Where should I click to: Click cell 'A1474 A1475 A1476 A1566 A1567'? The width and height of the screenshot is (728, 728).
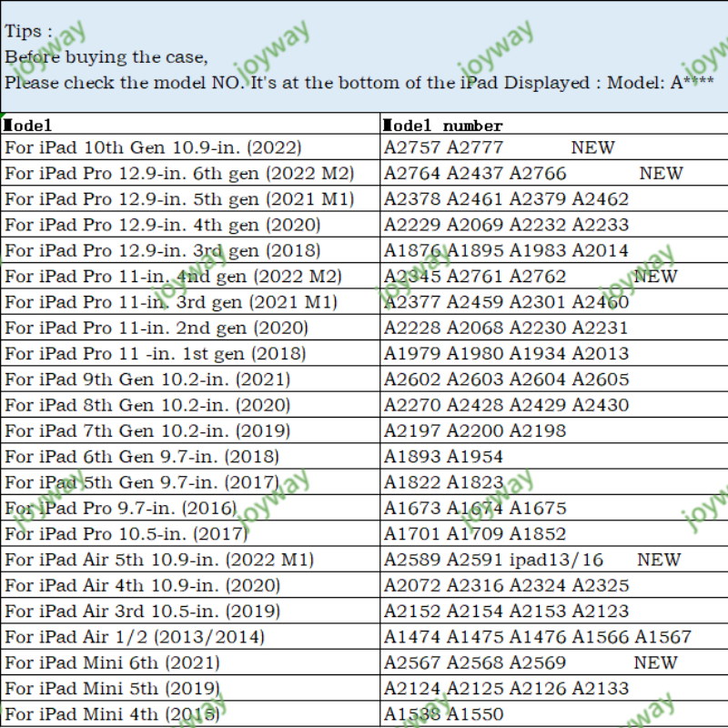(x=554, y=637)
